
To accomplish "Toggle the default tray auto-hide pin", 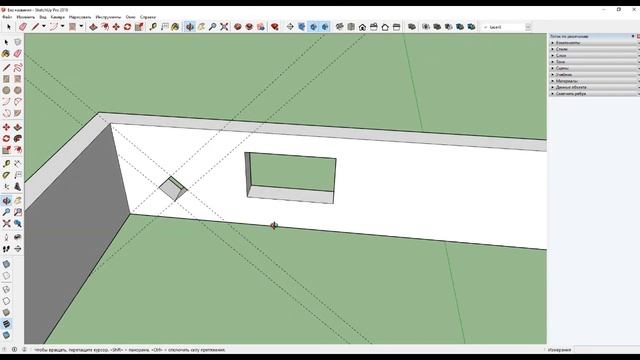I will [x=633, y=36].
